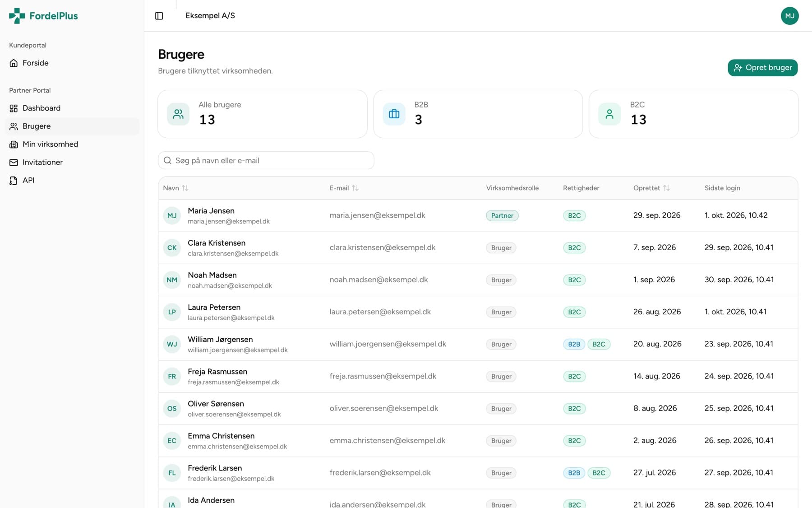Image resolution: width=812 pixels, height=508 pixels.
Task: Click Frederik Larsen's B2B badge
Action: (x=574, y=473)
